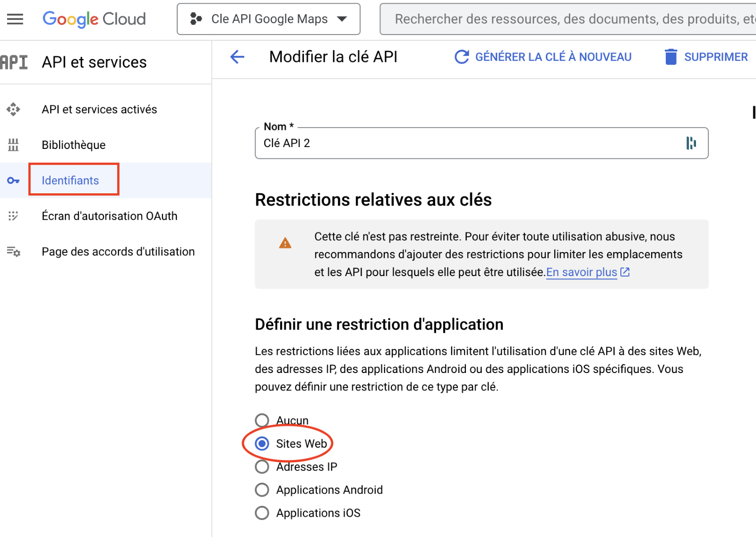Viewport: 756px width, 537px height.
Task: Click GÉNÉRER LA CLÉ À NOUVEAU button
Action: click(553, 57)
